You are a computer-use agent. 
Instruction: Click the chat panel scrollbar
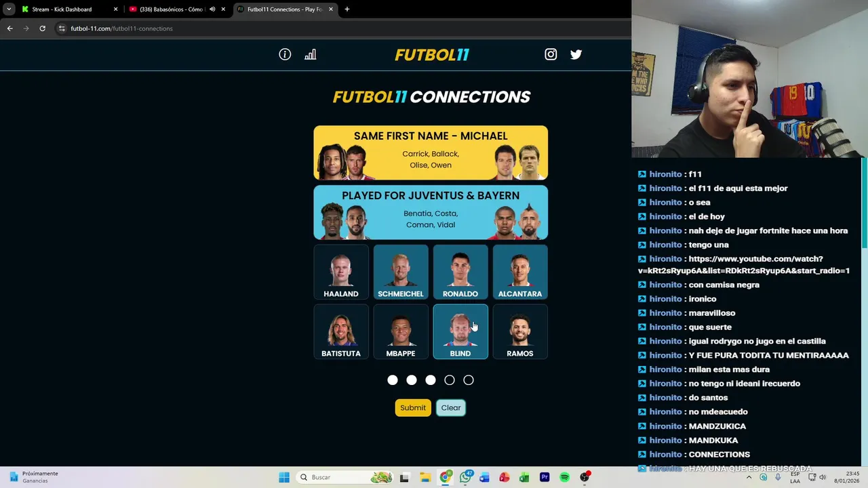click(x=864, y=203)
